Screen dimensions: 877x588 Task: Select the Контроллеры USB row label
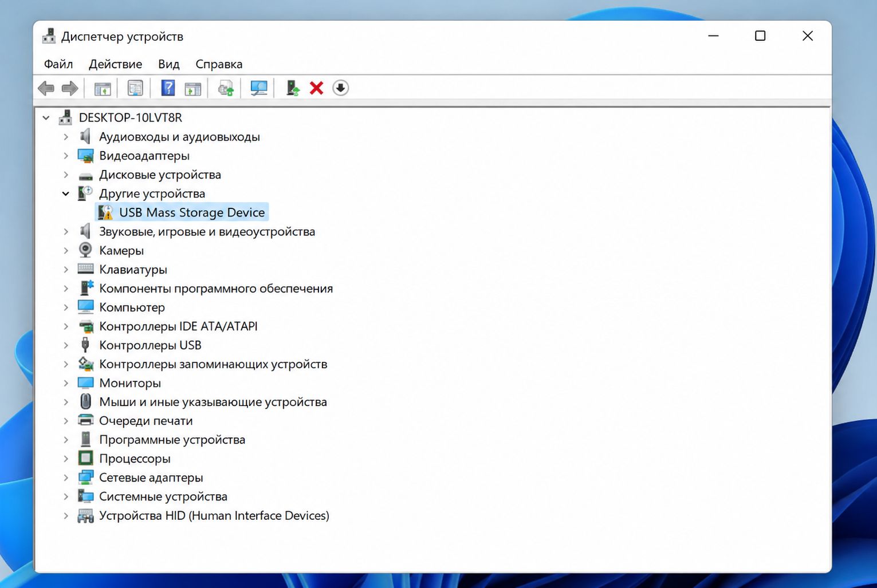(150, 345)
